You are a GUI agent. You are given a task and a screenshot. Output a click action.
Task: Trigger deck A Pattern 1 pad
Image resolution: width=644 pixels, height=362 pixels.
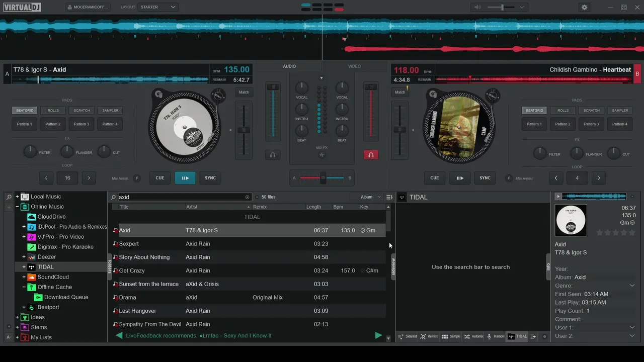[x=25, y=124]
